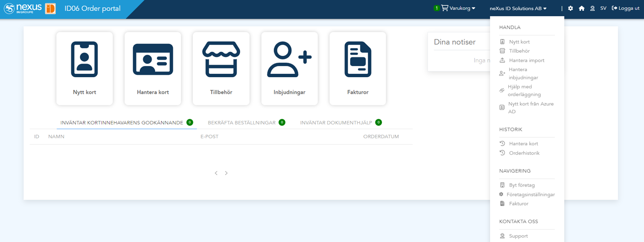
Task: Choose Hantera import menu item
Action: click(527, 60)
